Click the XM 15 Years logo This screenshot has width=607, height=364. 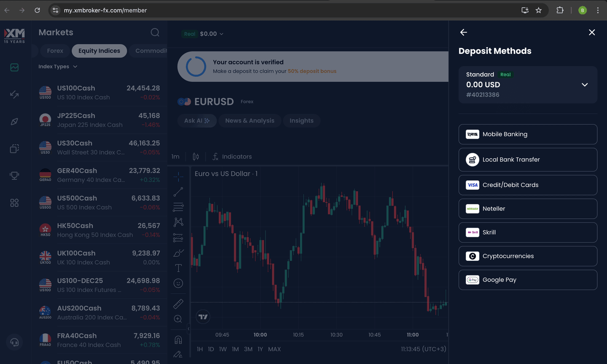tap(14, 35)
